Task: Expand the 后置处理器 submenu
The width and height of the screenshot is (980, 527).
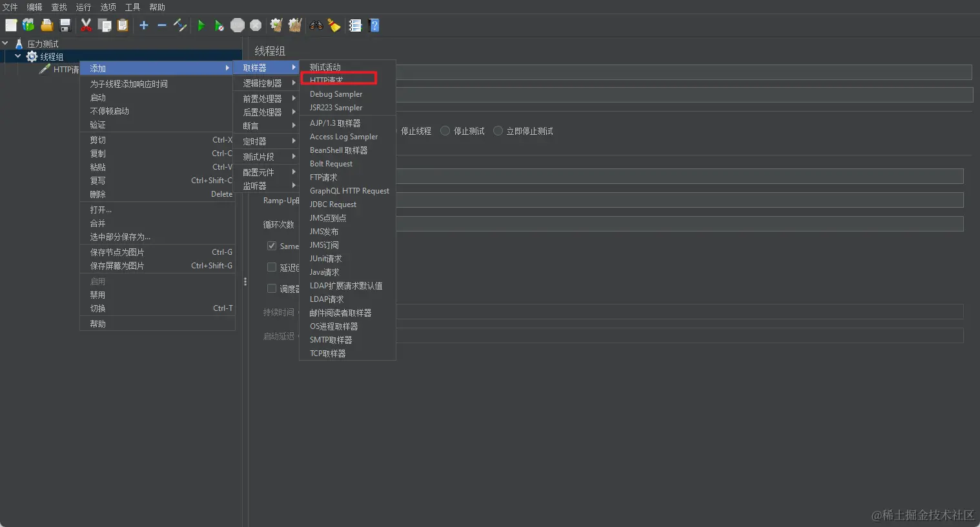Action: pos(266,112)
